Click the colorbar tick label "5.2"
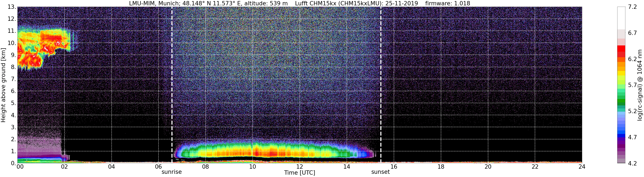Viewport: 644px width, 177px height. (632, 111)
